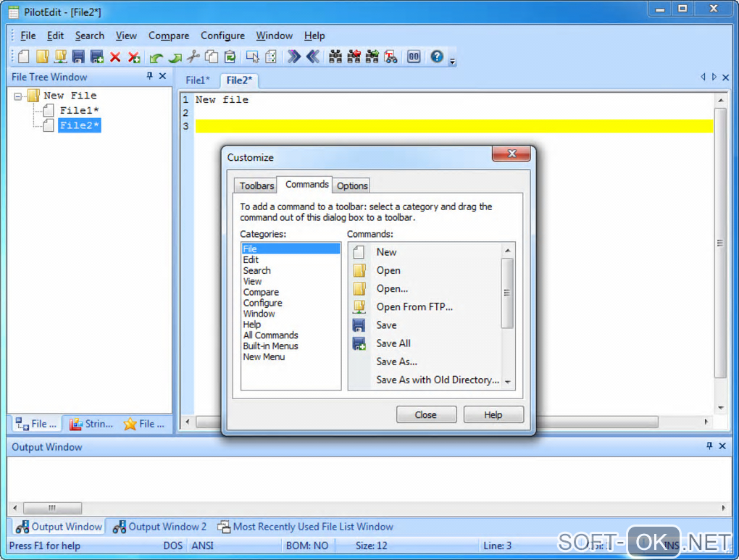Click the Close button in Customize dialog
Viewport: 739px width, 560px height.
[426, 415]
